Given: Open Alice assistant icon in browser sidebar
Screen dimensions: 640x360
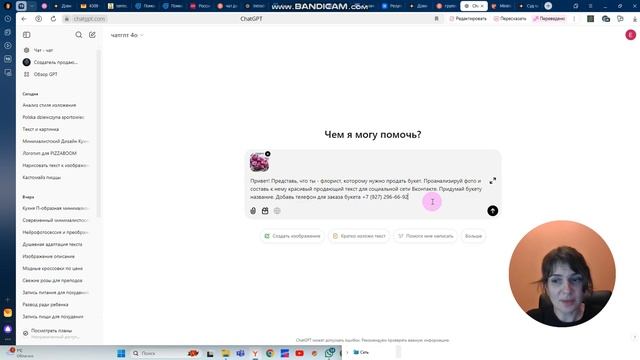Looking at the screenshot, I should [x=8, y=329].
